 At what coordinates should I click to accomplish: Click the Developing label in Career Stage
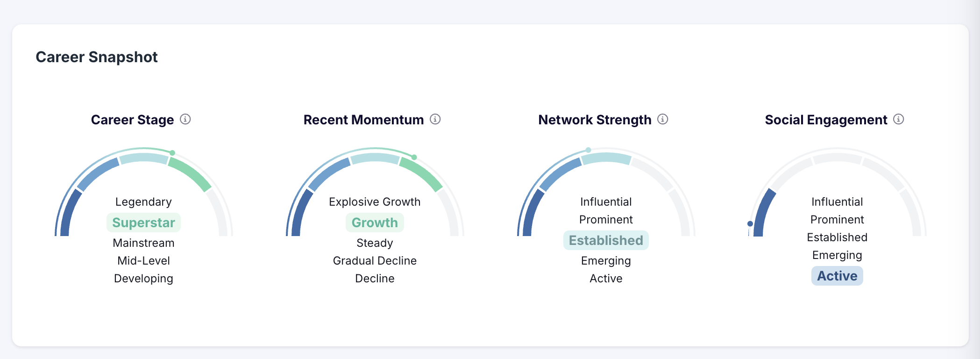143,279
